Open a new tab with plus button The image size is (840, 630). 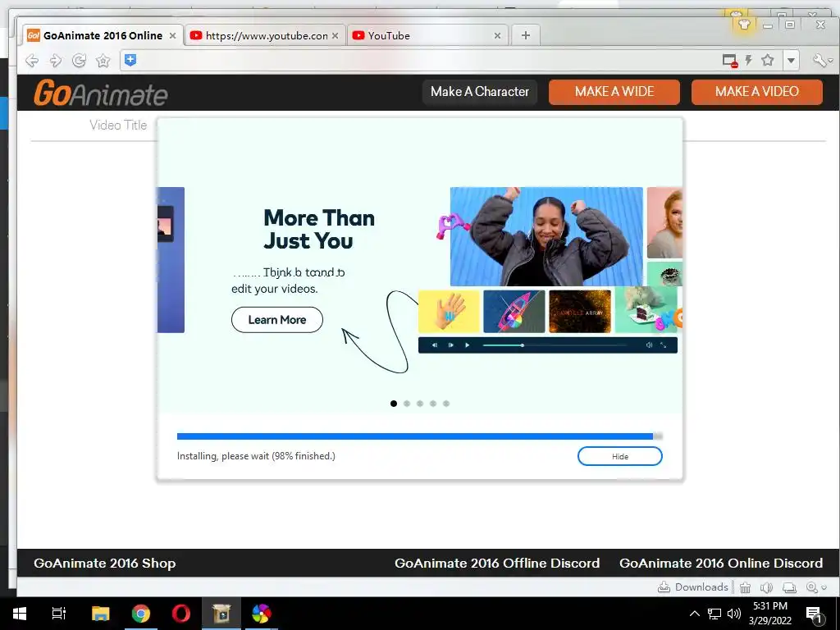(526, 35)
